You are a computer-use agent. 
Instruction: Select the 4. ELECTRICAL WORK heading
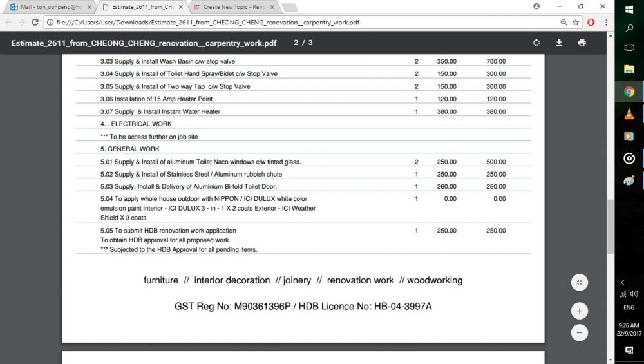coord(136,124)
